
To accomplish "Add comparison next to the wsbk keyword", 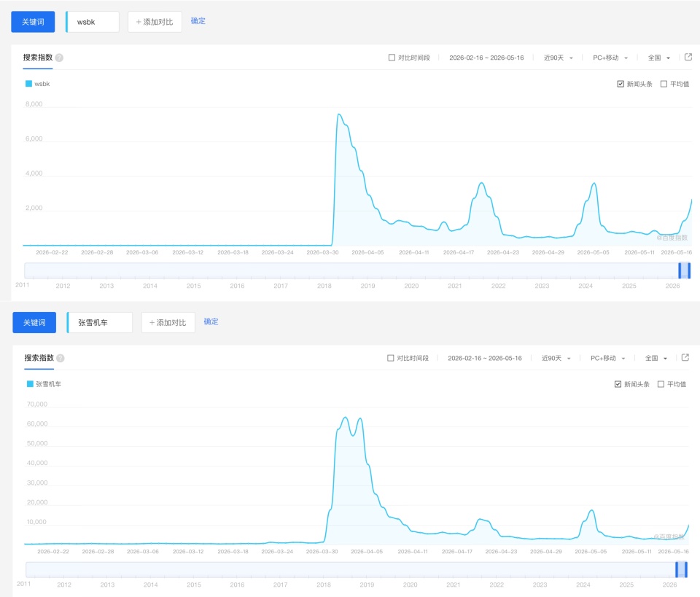I will 155,22.
